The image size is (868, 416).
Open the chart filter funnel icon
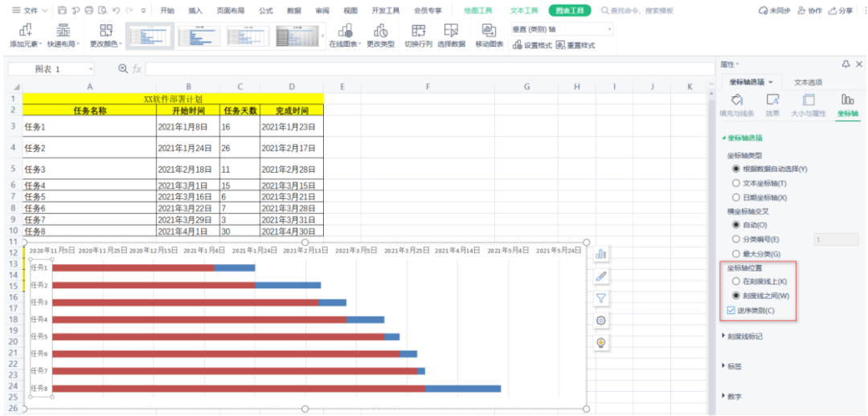click(600, 298)
